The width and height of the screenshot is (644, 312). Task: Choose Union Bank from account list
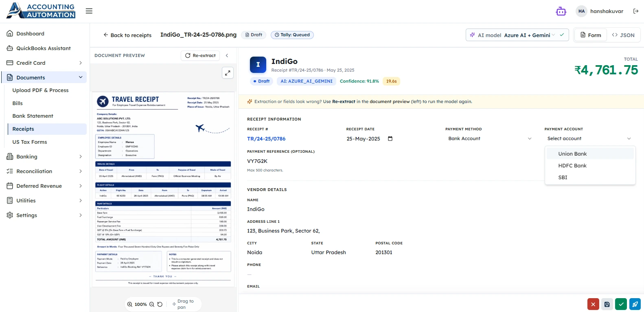[590, 154]
